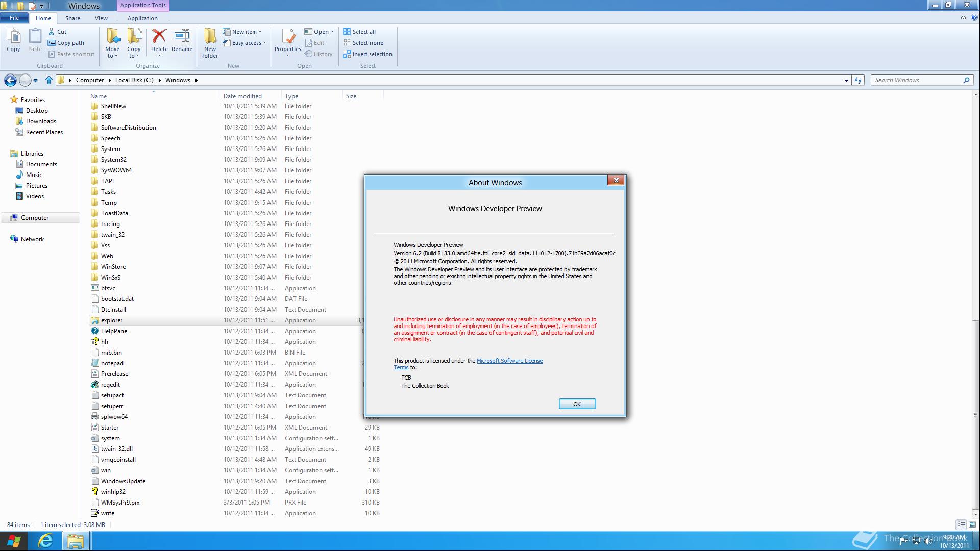Image resolution: width=980 pixels, height=551 pixels.
Task: Click the Cut scissors command
Action: coord(57,32)
